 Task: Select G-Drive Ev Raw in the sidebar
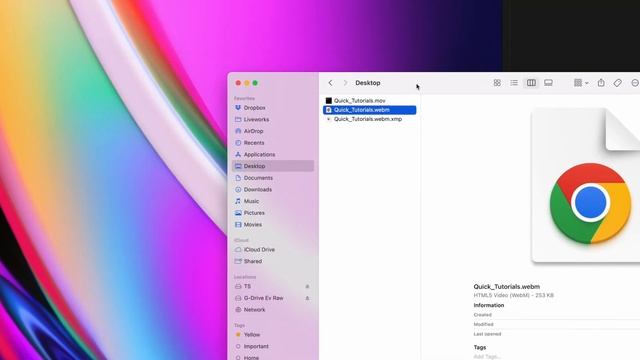point(268,298)
